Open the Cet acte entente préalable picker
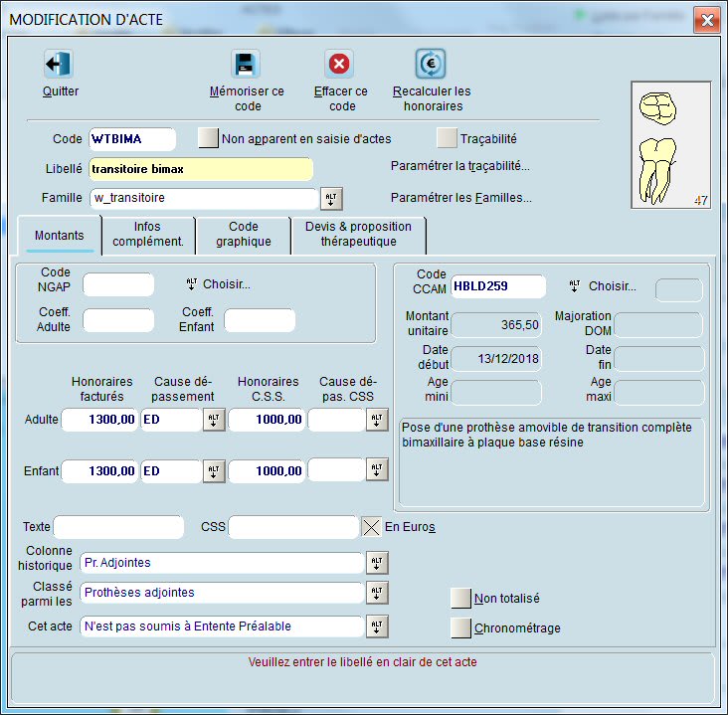The image size is (728, 715). click(377, 626)
